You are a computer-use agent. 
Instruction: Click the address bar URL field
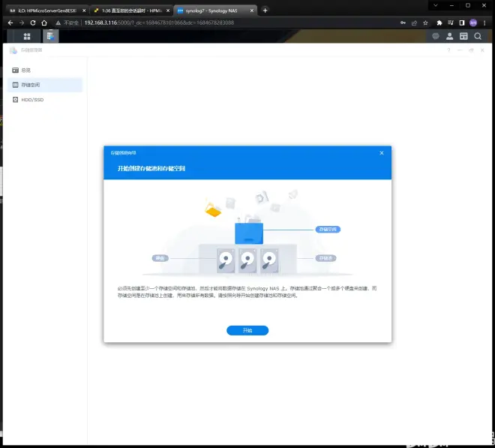pos(224,23)
